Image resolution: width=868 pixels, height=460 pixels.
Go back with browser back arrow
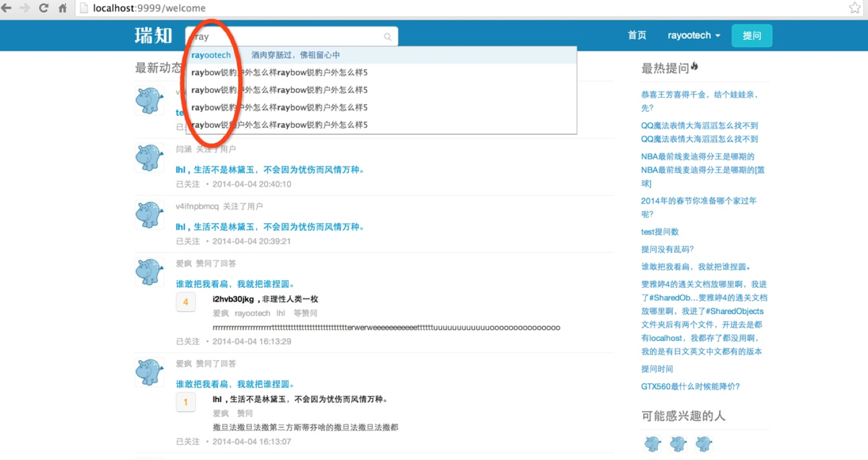(7, 8)
